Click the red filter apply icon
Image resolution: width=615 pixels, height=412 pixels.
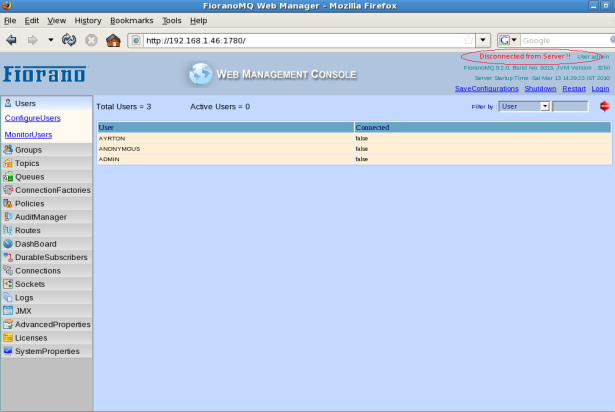(604, 106)
